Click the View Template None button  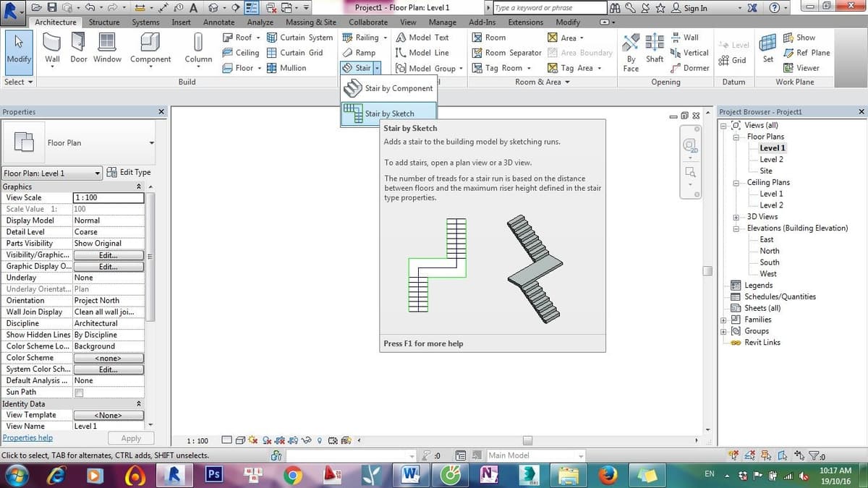[x=109, y=416]
